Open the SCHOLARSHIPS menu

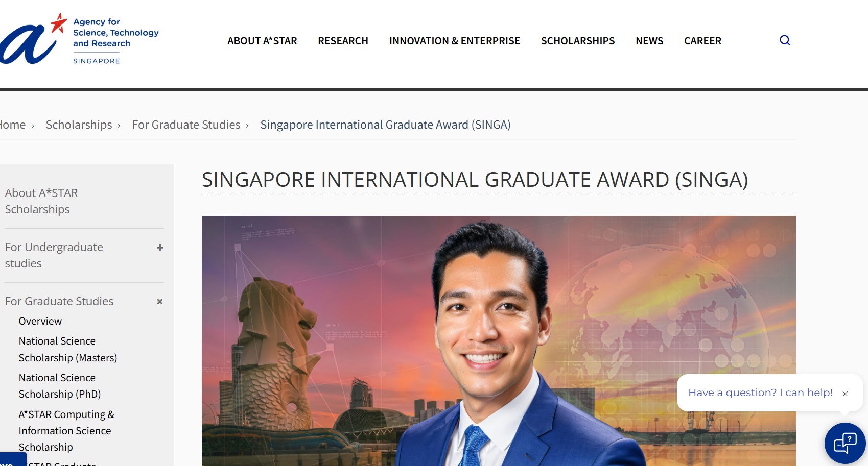pyautogui.click(x=578, y=41)
